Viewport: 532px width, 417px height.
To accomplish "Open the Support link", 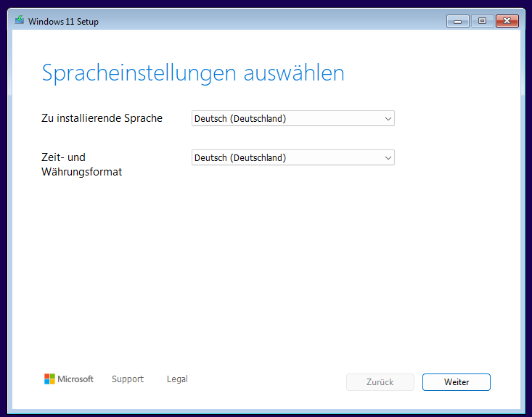I will coord(128,379).
